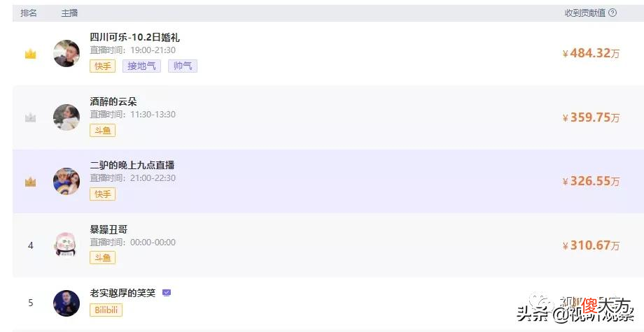Click the 主播 column header
Viewport: 644px width, 332px height.
[x=69, y=13]
